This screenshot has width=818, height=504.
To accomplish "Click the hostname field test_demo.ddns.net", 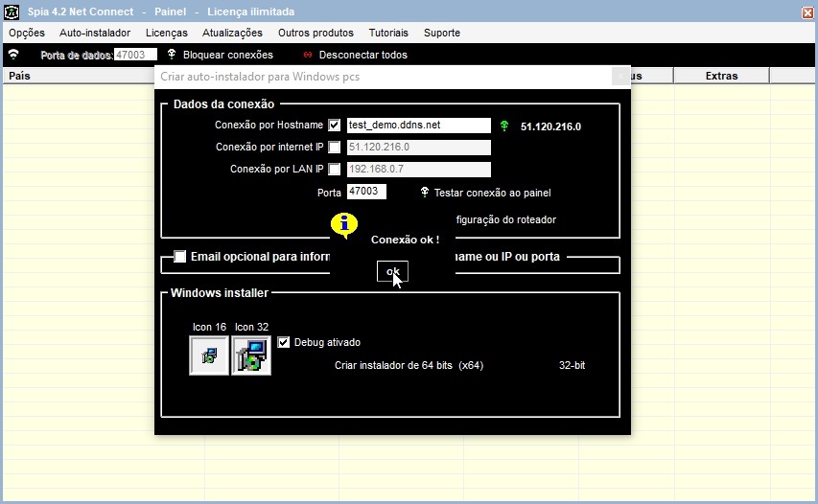I will (x=419, y=126).
